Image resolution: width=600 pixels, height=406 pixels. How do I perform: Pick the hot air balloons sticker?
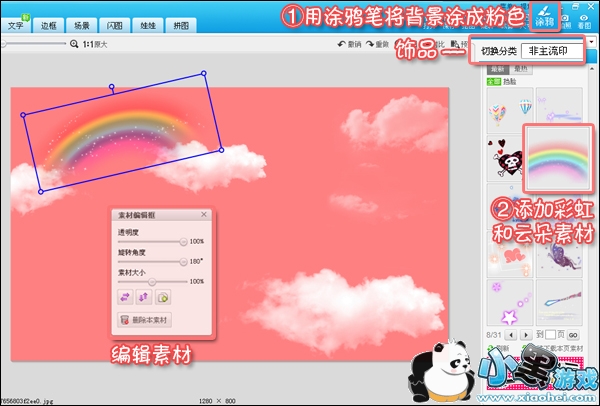[x=510, y=110]
